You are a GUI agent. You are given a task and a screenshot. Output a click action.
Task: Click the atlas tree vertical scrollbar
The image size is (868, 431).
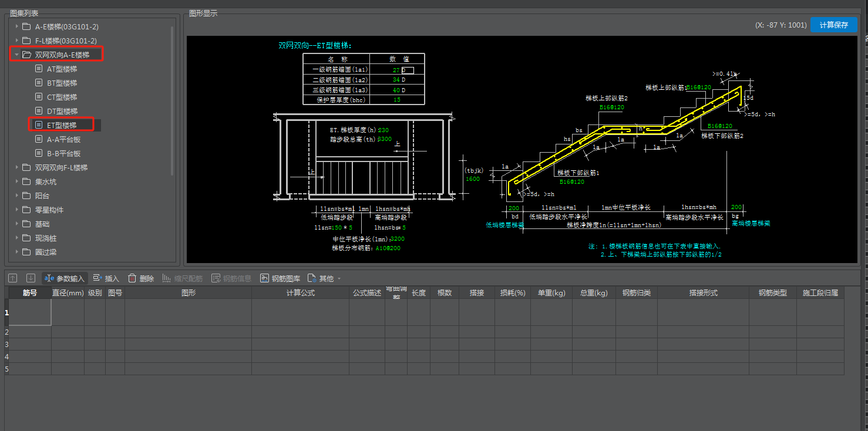click(172, 100)
